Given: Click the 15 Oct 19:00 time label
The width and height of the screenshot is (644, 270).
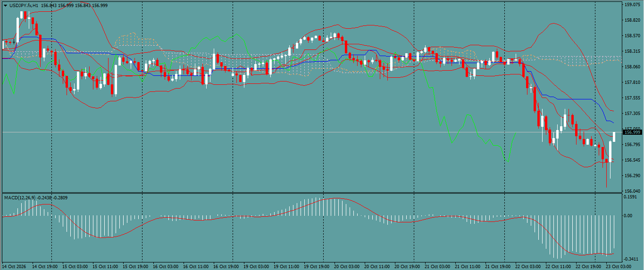Looking at the screenshot, I should click(x=135, y=266).
